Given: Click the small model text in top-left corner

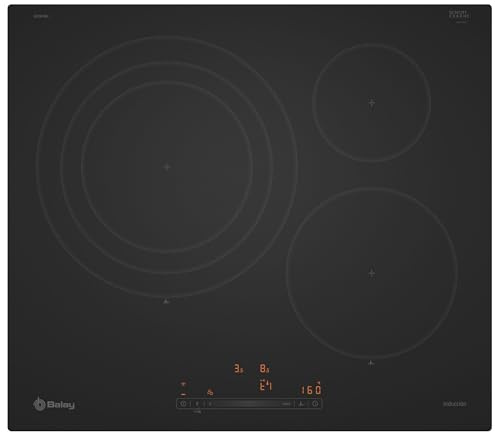Looking at the screenshot, I should [40, 16].
